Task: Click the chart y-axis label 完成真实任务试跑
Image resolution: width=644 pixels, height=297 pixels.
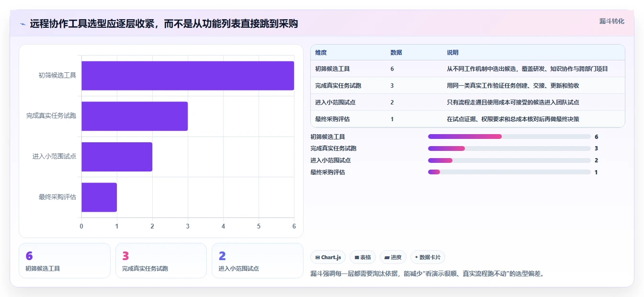Action: point(51,116)
